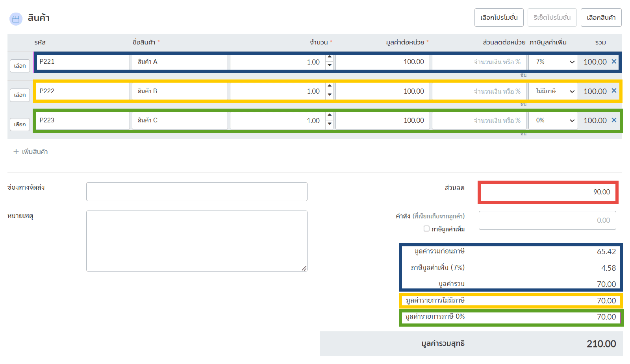Image resolution: width=630 pixels, height=364 pixels.
Task: Click unit discount field in P221 row
Action: (x=479, y=62)
